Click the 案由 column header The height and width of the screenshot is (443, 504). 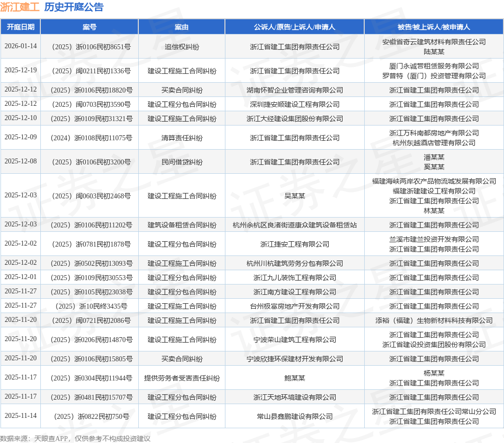click(182, 27)
